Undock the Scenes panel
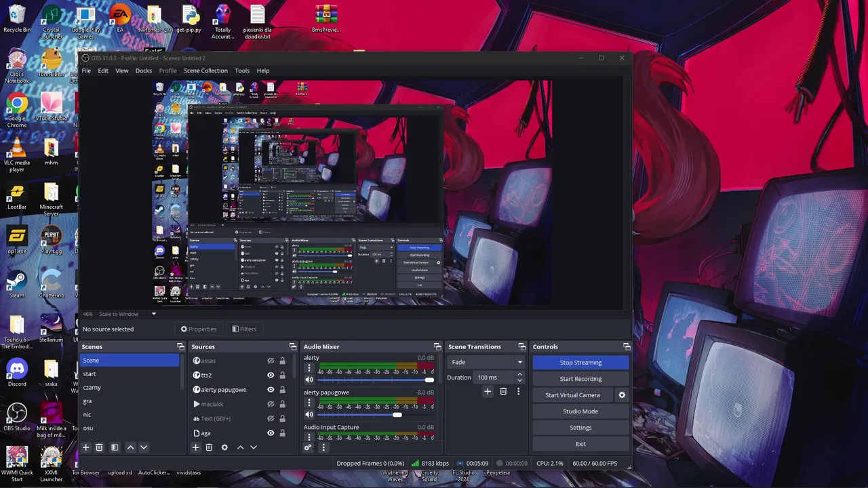The height and width of the screenshot is (488, 868). coord(180,346)
